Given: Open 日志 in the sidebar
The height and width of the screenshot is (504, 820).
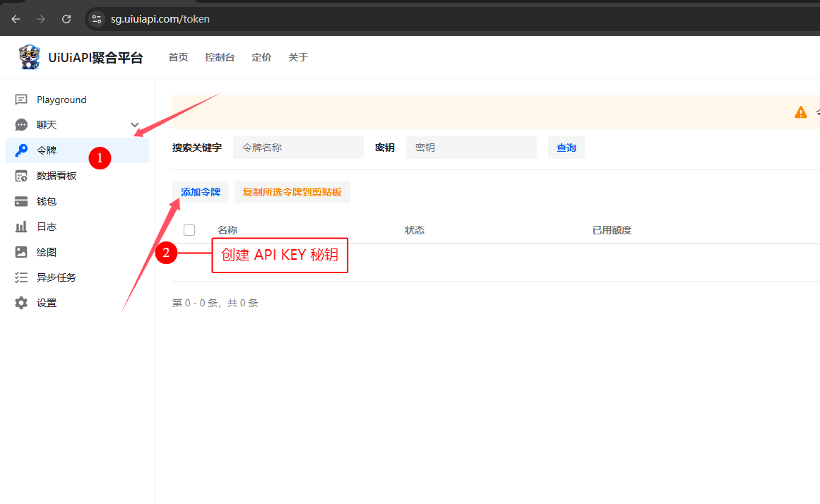Looking at the screenshot, I should pyautogui.click(x=78, y=227).
